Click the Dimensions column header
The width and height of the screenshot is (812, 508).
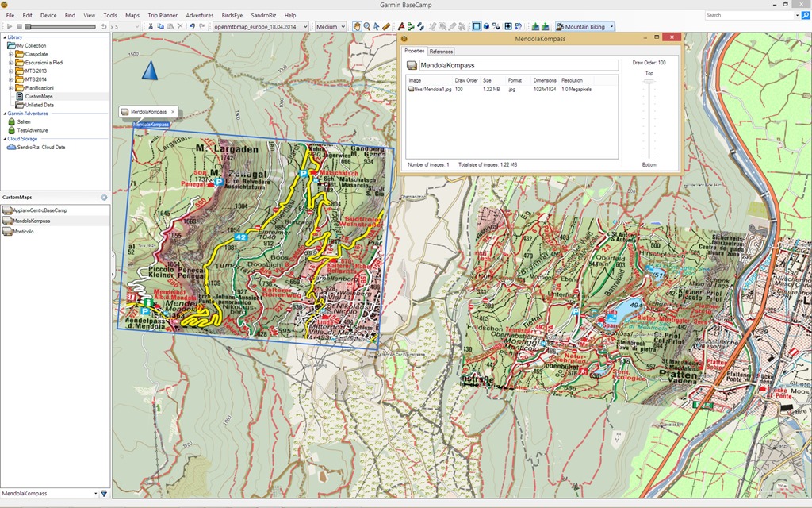click(x=545, y=80)
